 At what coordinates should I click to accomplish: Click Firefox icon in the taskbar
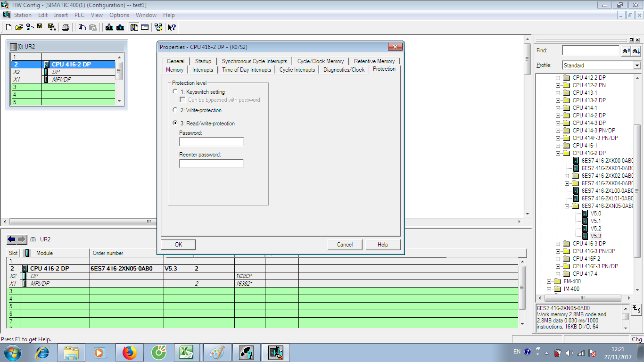129,352
